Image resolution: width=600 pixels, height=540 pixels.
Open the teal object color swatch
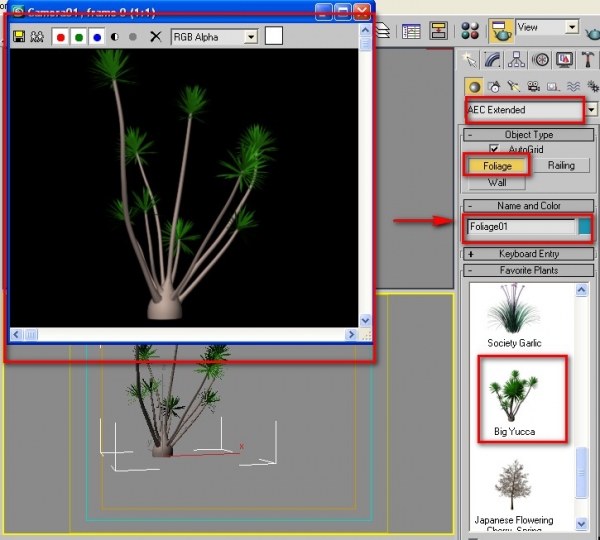pyautogui.click(x=584, y=227)
